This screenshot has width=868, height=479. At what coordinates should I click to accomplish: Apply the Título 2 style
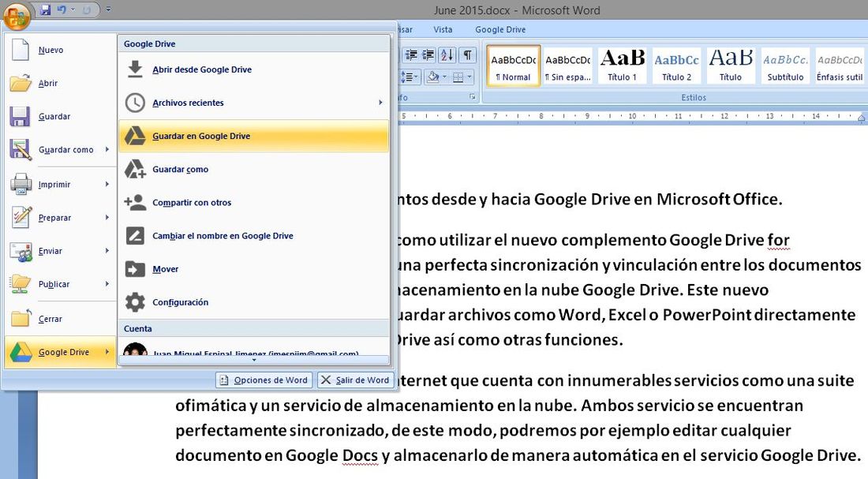coord(676,66)
